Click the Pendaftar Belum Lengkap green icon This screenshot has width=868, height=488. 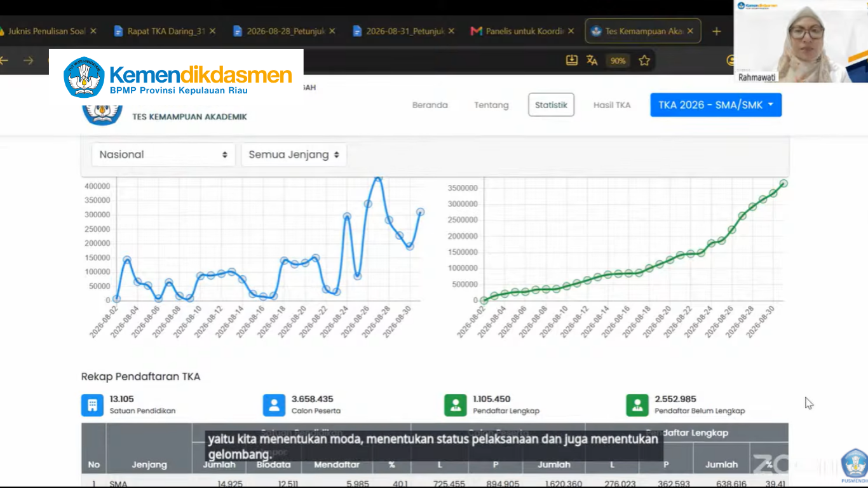637,405
